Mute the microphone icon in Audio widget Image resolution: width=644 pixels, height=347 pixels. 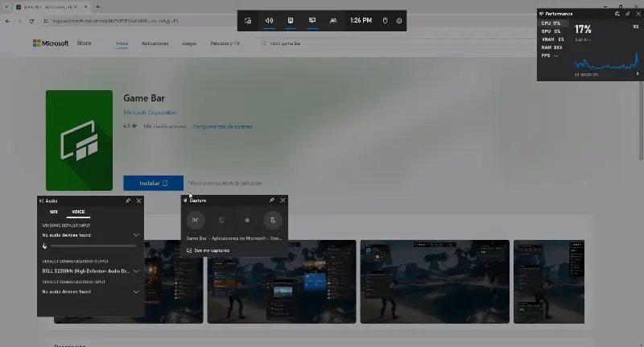pyautogui.click(x=45, y=246)
